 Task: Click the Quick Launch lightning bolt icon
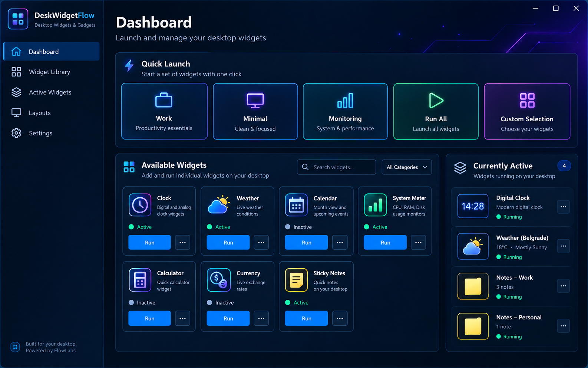pyautogui.click(x=129, y=65)
